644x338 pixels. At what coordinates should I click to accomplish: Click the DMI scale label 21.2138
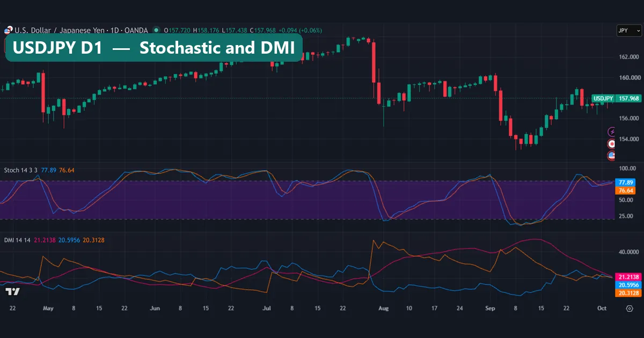point(628,277)
